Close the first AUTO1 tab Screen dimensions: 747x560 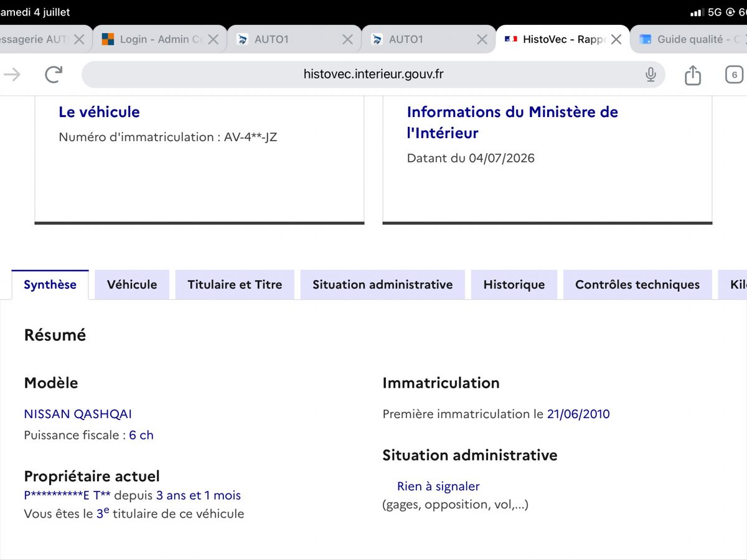(347, 39)
